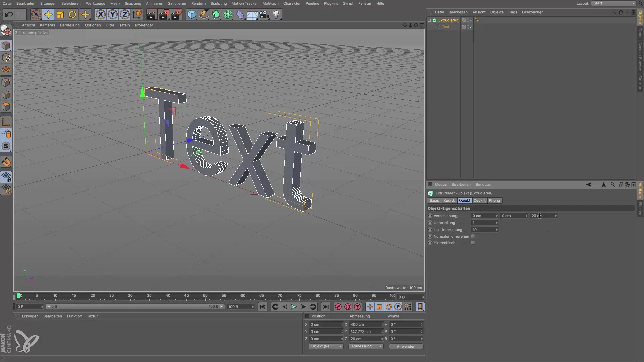Switch to Edges mode
Viewport: 644px width, 362px height.
[x=6, y=95]
